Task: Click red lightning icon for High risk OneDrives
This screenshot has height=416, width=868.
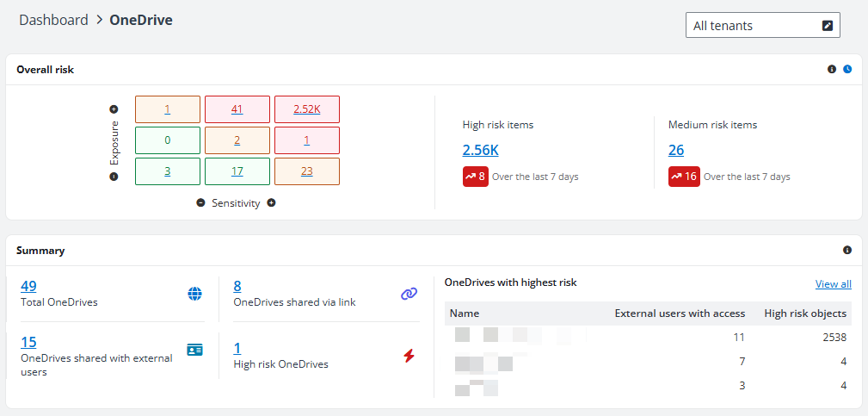Action: [409, 356]
